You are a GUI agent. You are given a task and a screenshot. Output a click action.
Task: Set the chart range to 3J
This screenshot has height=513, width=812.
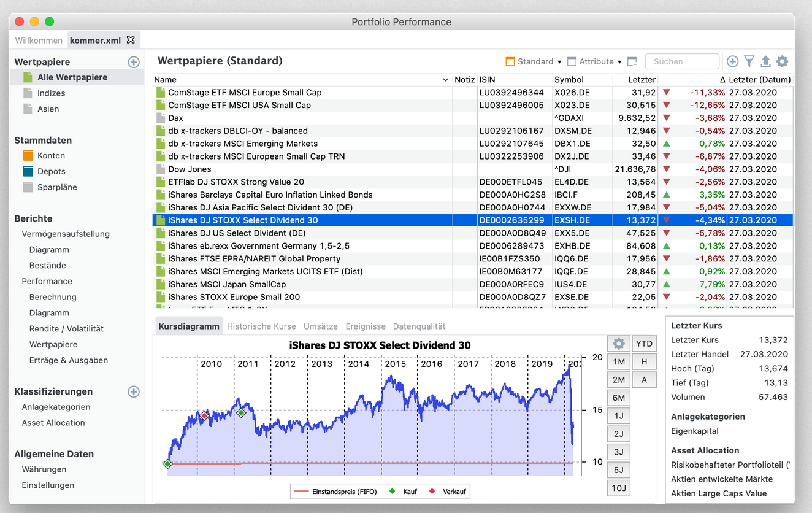coord(619,452)
